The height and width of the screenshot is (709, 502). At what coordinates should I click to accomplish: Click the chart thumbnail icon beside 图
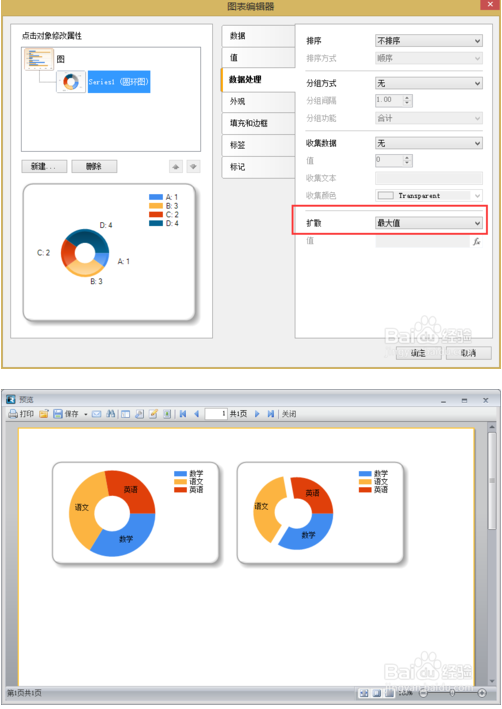pos(39,59)
